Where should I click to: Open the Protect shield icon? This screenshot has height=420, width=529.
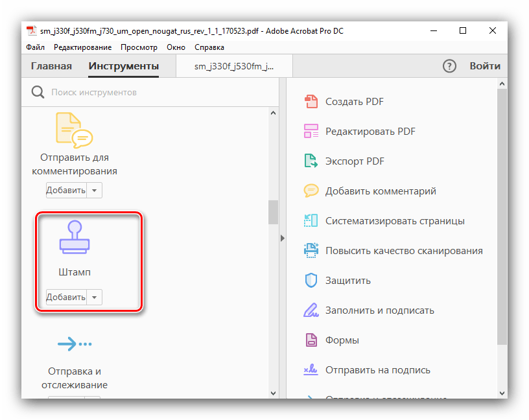pyautogui.click(x=311, y=281)
